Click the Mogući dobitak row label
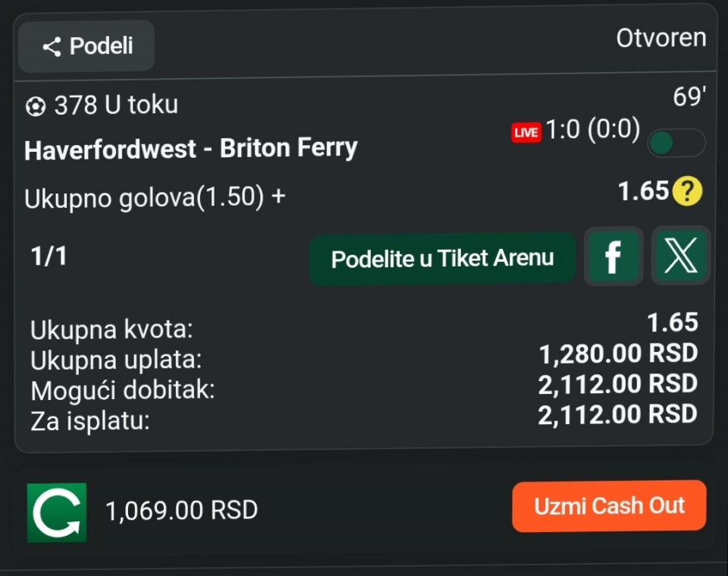Screen dimensions: 728x576 point(123,390)
